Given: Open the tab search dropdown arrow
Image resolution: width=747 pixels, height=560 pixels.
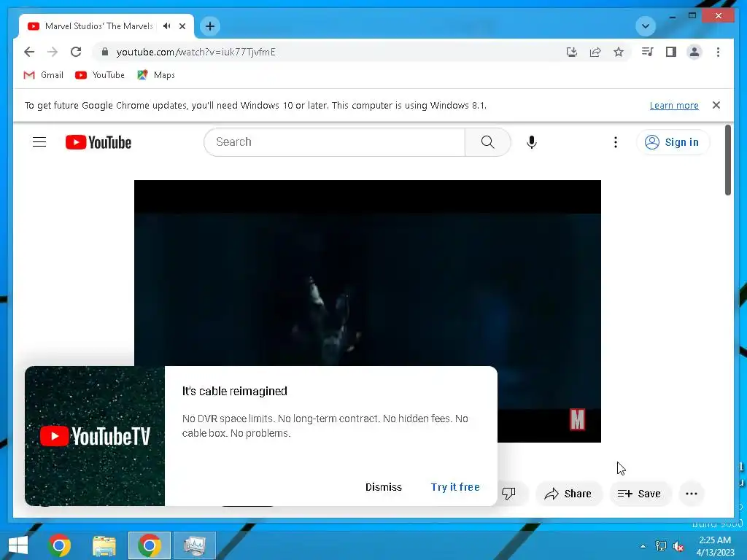Looking at the screenshot, I should (646, 26).
